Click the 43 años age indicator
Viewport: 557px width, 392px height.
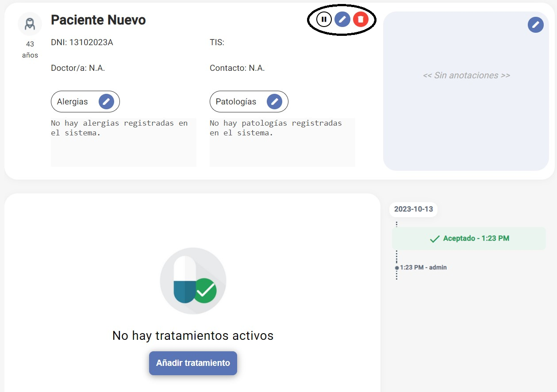[30, 50]
